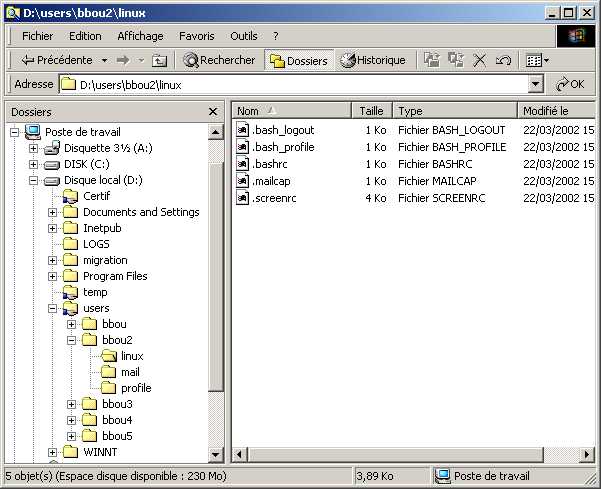
Task: Expand the bbou3 folder node
Action: (x=71, y=404)
